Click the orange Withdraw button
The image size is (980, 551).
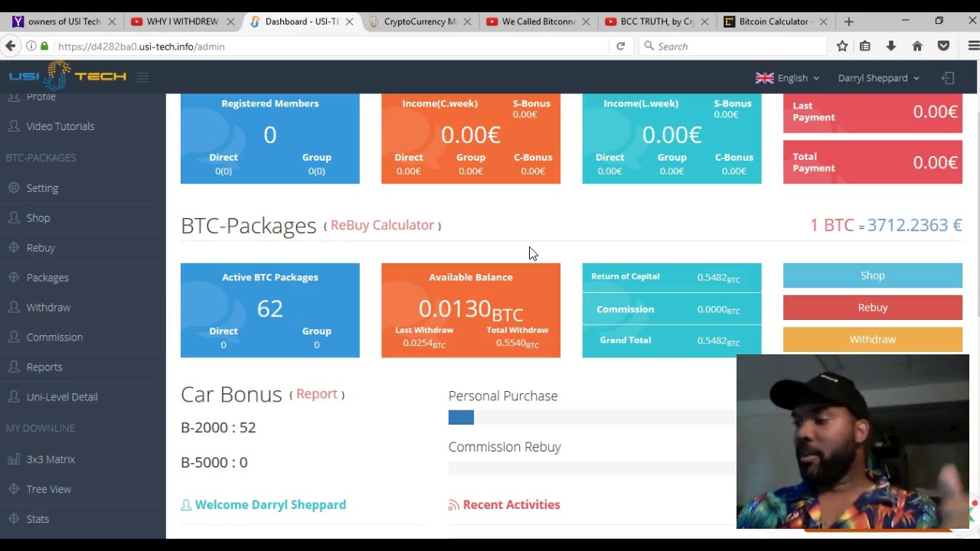(x=873, y=340)
